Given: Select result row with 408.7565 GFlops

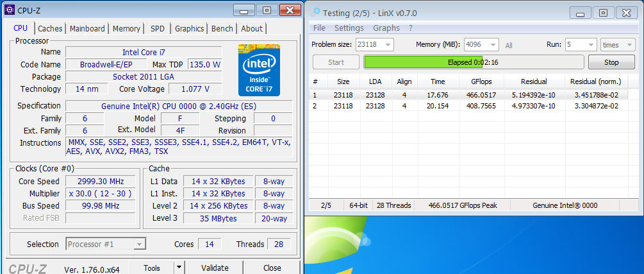Looking at the screenshot, I should point(470,106).
